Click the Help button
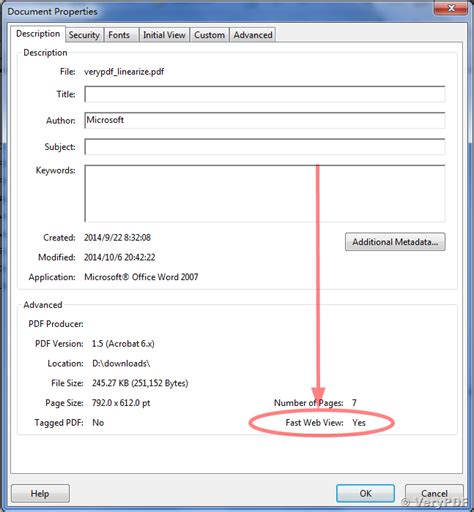The image size is (474, 512). pos(40,493)
